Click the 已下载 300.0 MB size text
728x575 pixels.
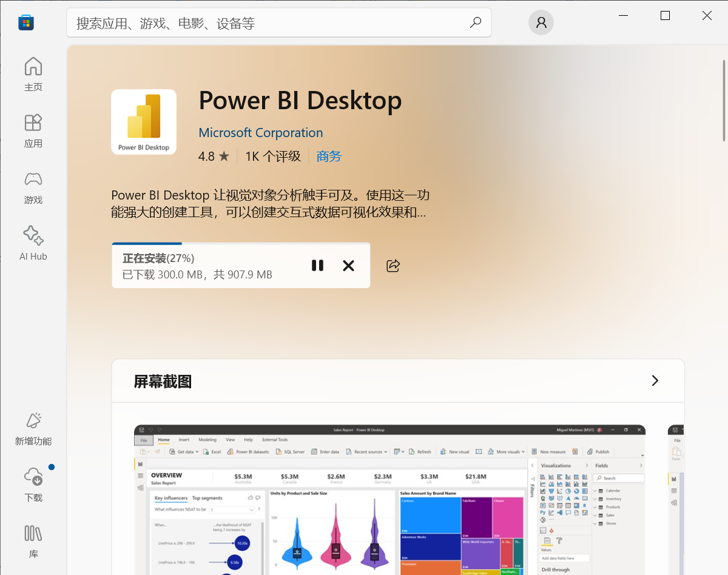point(197,275)
